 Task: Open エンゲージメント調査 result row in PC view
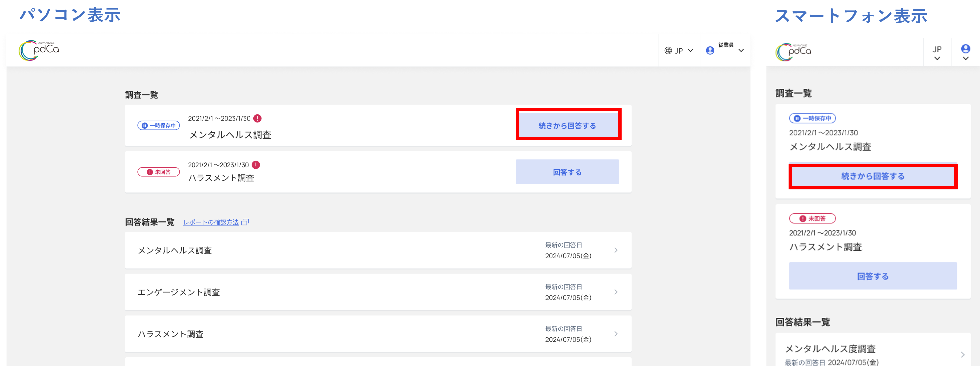tap(378, 292)
